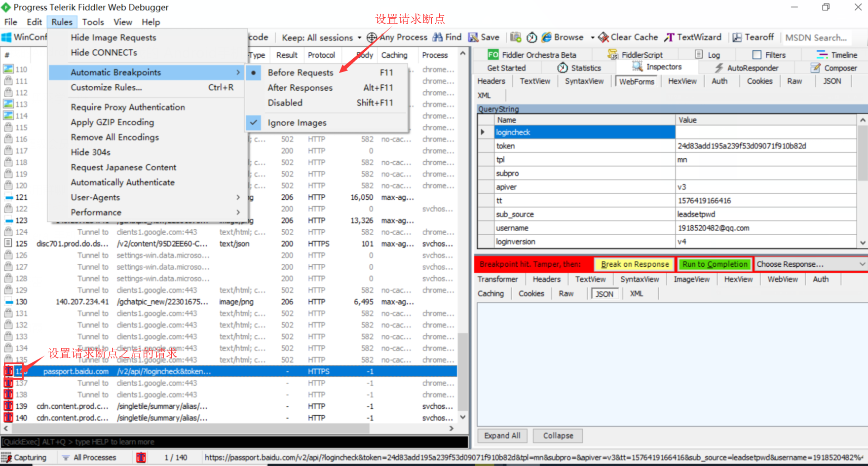Switch to the WebForms inspector tab
This screenshot has height=466, width=868.
pos(637,81)
